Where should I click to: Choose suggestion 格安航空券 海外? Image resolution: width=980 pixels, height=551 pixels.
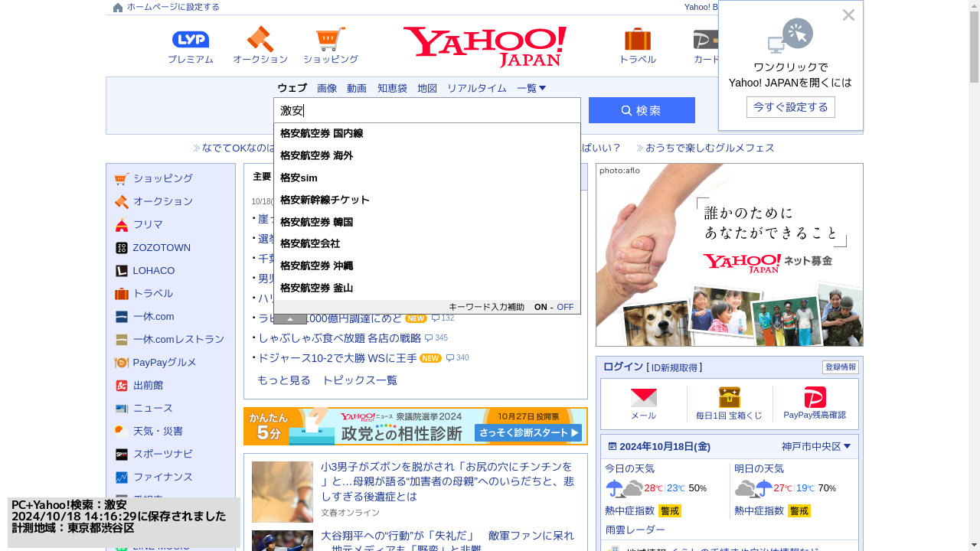click(427, 155)
